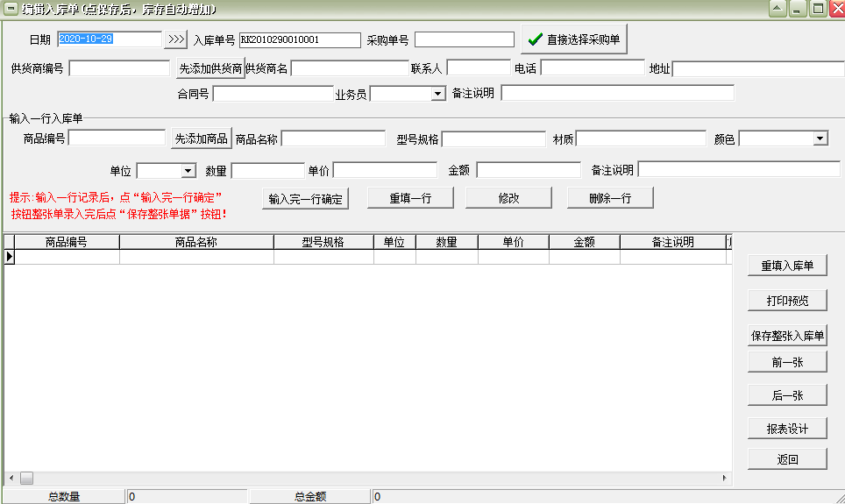The width and height of the screenshot is (845, 504).
Task: Go to 后一张 next record
Action: click(x=787, y=395)
